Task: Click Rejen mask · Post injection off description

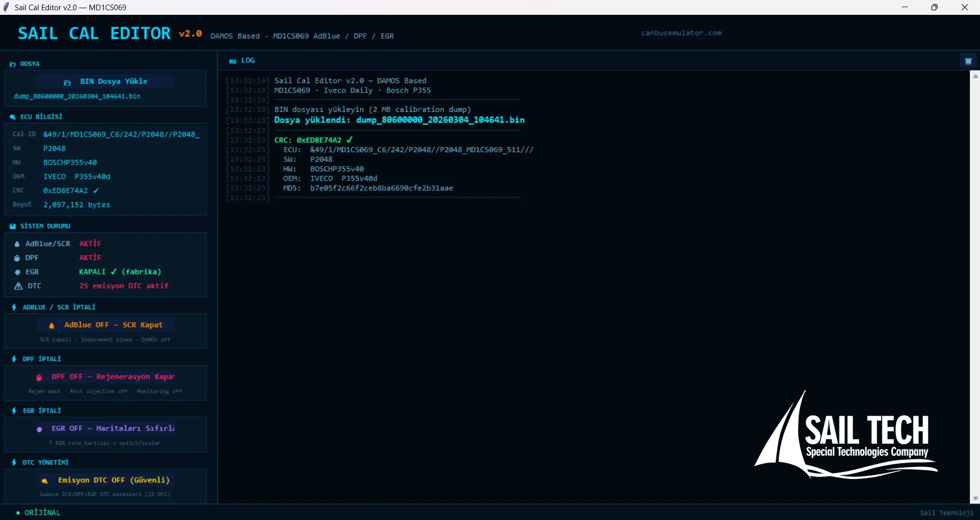Action: pyautogui.click(x=105, y=391)
